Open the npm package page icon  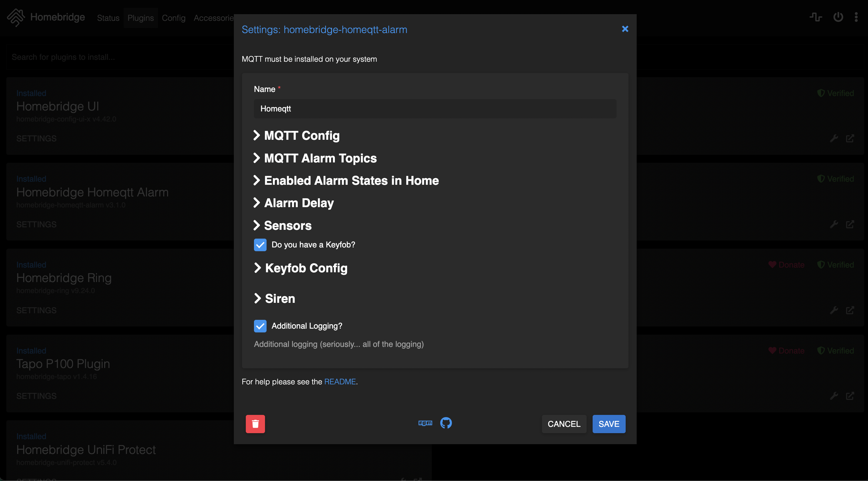click(x=425, y=423)
